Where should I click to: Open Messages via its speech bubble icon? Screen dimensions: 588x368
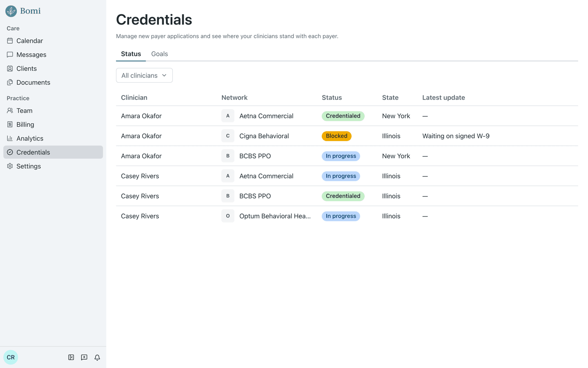10,55
